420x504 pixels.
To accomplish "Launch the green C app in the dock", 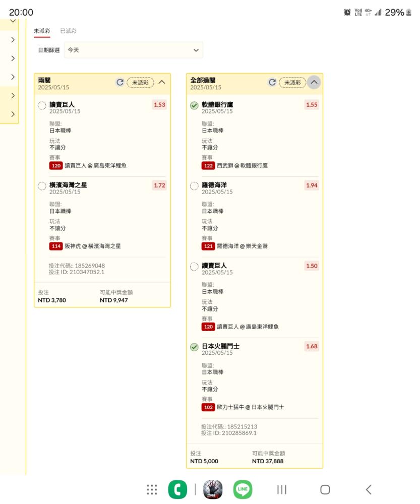I will click(177, 489).
